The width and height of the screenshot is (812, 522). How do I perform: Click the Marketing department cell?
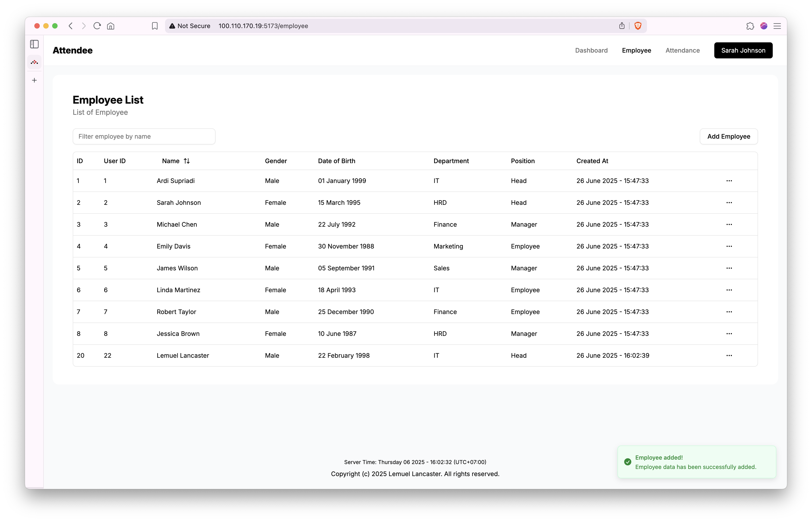point(448,247)
